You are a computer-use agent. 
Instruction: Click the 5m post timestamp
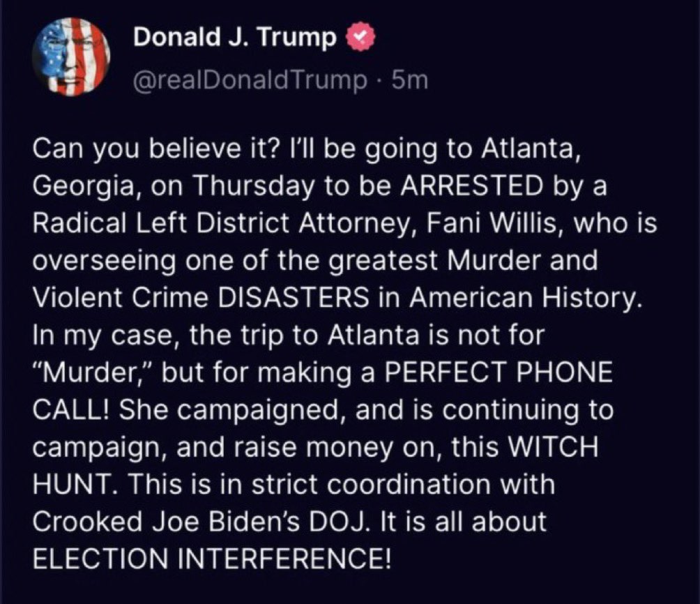tap(410, 80)
